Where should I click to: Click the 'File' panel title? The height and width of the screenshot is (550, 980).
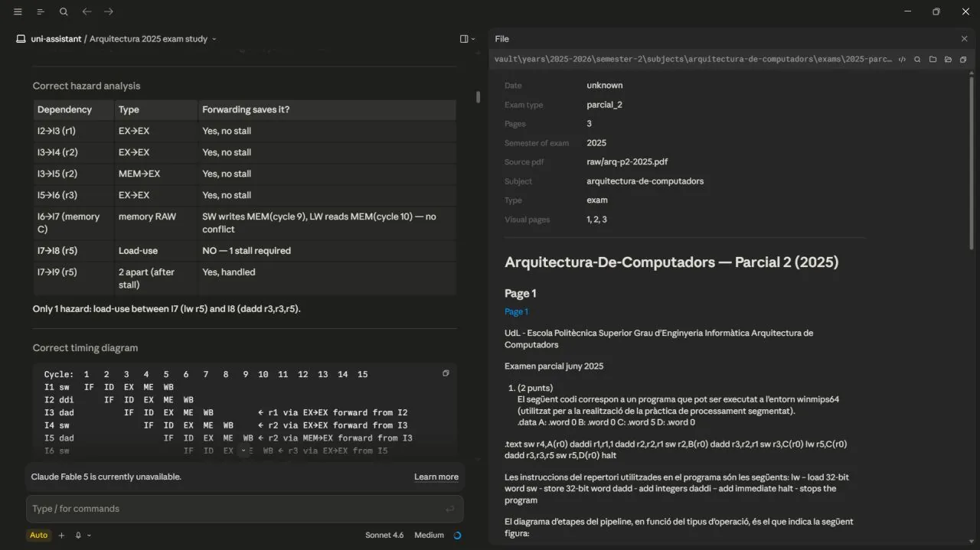pos(501,38)
